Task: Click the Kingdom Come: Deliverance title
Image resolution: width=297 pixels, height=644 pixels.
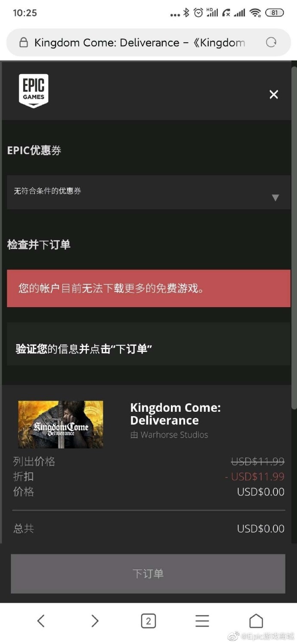Action: coord(175,414)
